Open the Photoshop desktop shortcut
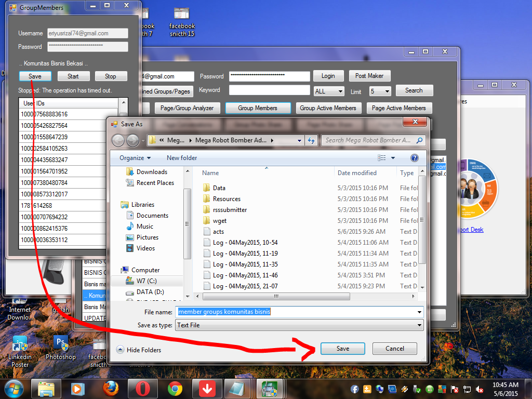 tap(61, 348)
